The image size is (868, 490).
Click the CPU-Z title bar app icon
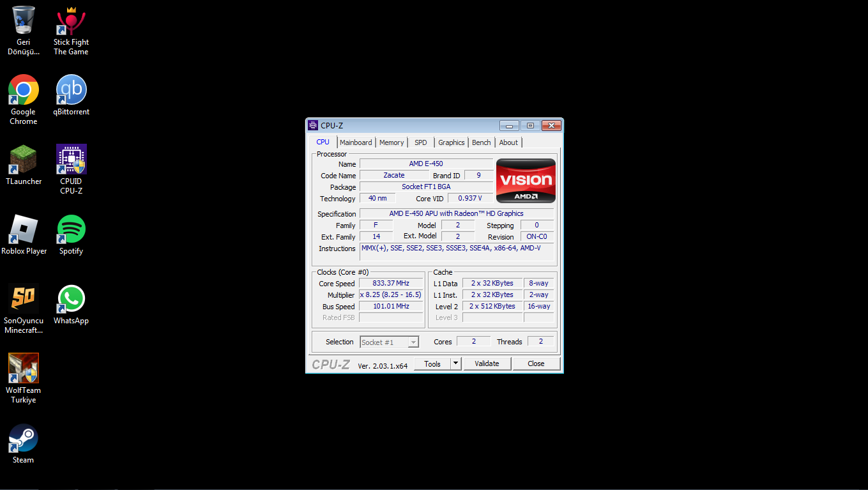(x=313, y=125)
